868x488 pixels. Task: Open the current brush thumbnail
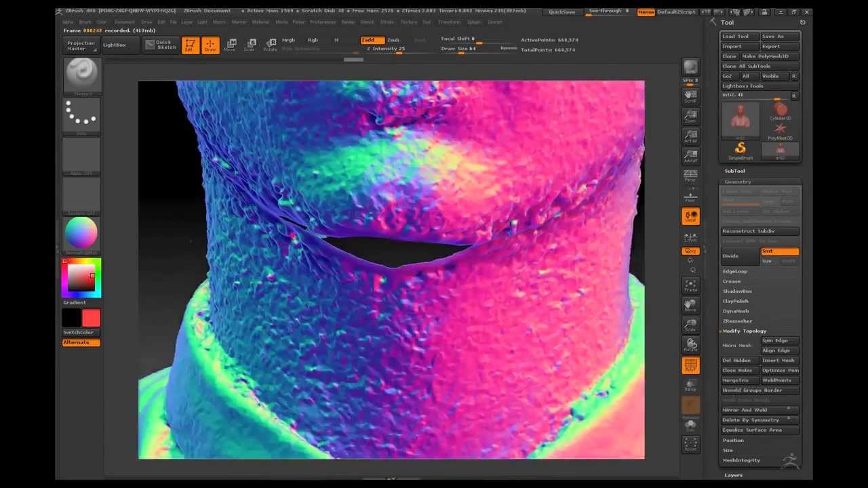[81, 75]
